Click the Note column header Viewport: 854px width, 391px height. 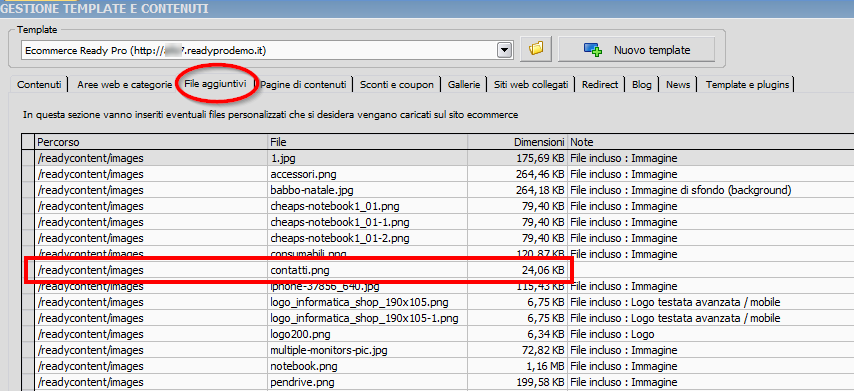click(711, 142)
